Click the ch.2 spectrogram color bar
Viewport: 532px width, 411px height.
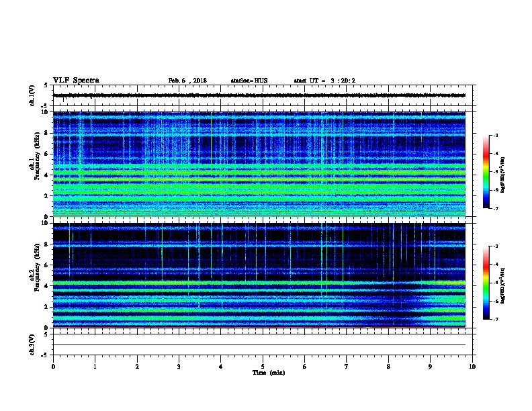(486, 283)
